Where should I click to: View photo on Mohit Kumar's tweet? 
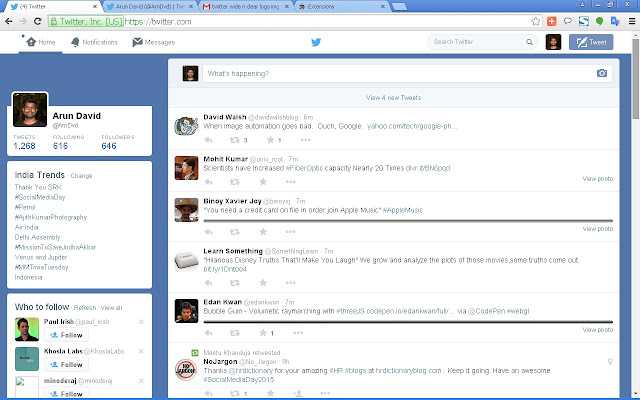tap(598, 179)
